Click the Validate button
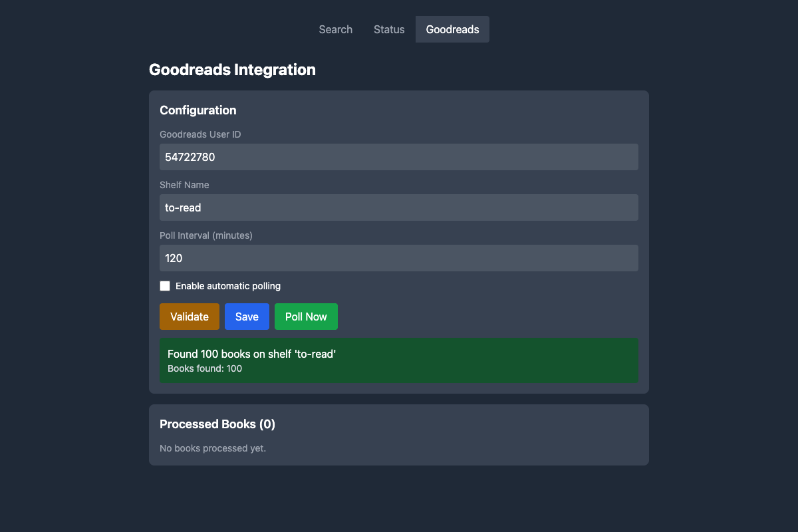This screenshot has width=798, height=532. [190, 317]
